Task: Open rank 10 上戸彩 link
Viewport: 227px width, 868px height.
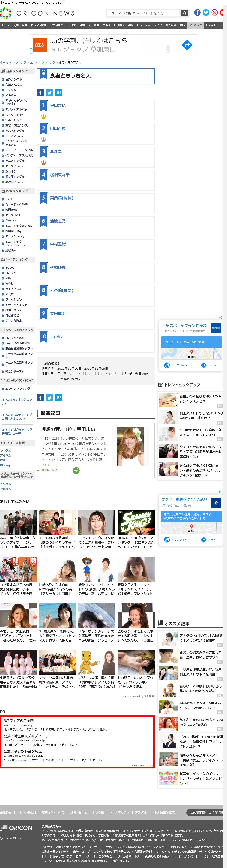Action: 56,337
